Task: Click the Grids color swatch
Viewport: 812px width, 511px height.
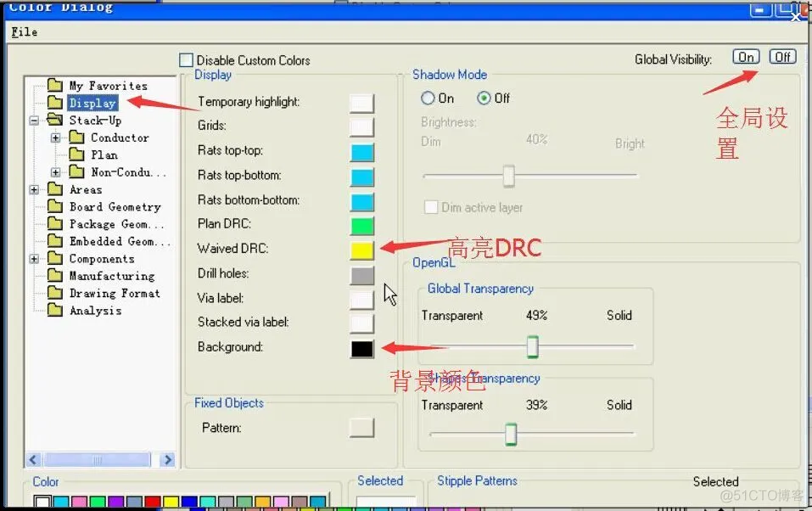Action: [361, 127]
